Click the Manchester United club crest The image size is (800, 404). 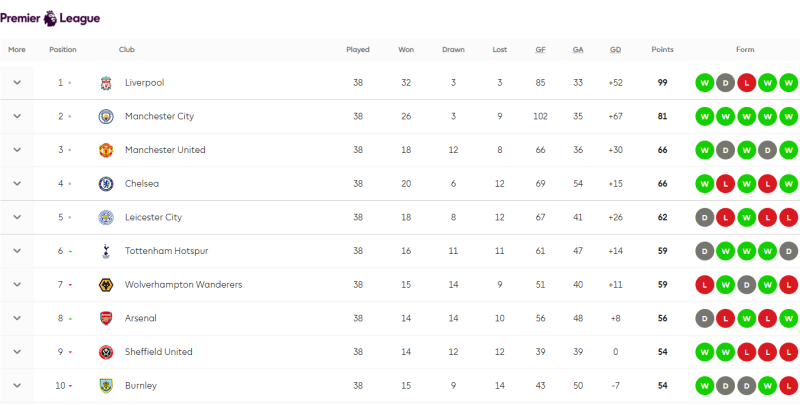point(106,150)
